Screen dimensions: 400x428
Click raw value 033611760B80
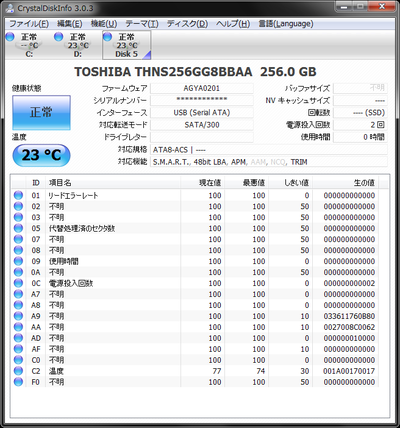[349, 316]
